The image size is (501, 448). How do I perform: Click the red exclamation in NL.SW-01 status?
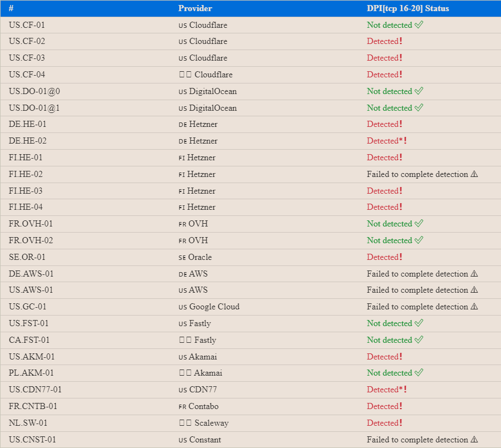401,423
